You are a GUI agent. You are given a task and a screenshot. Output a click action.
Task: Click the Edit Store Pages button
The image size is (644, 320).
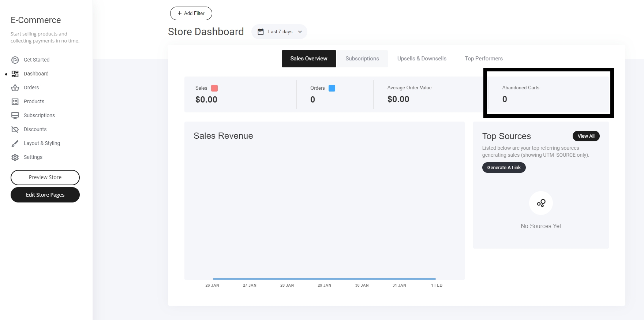click(45, 195)
